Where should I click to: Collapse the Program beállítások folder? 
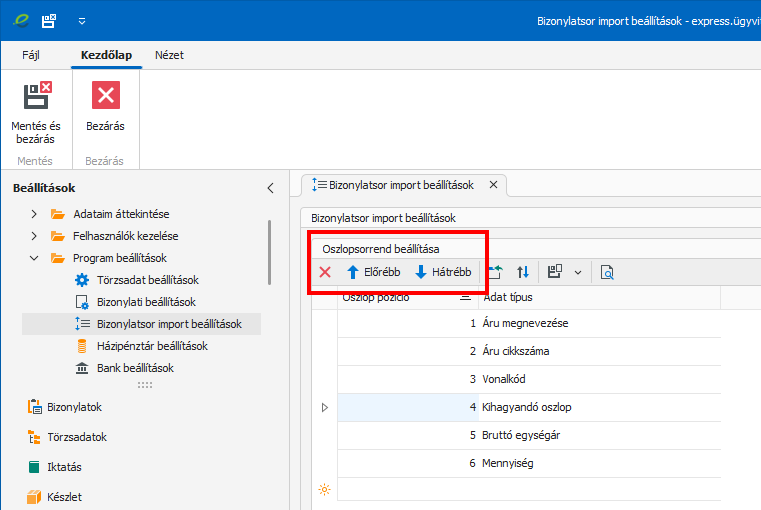coord(34,258)
